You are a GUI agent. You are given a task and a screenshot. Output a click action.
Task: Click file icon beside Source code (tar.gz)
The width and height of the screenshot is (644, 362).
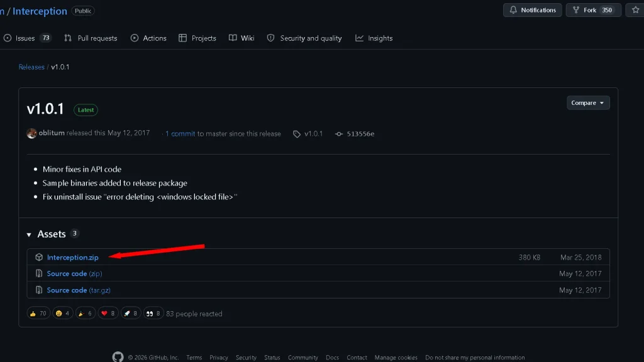[x=39, y=290]
